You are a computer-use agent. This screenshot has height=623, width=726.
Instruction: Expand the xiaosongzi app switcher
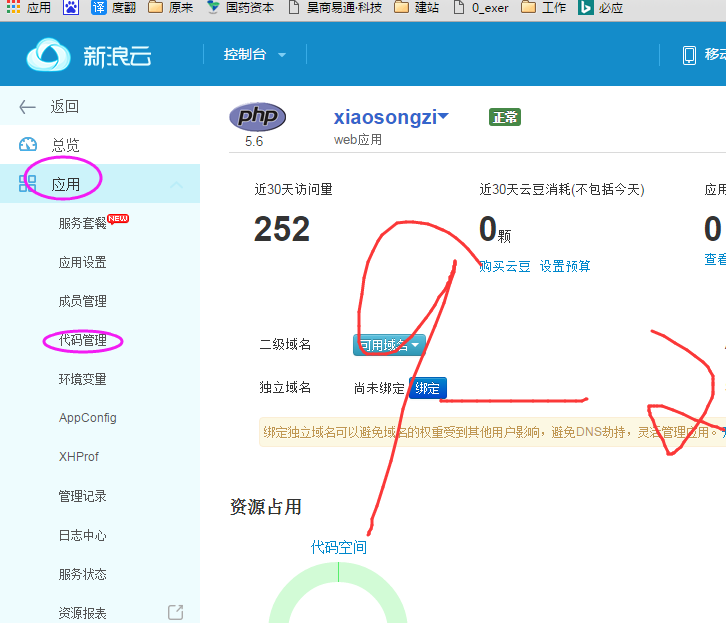(391, 117)
